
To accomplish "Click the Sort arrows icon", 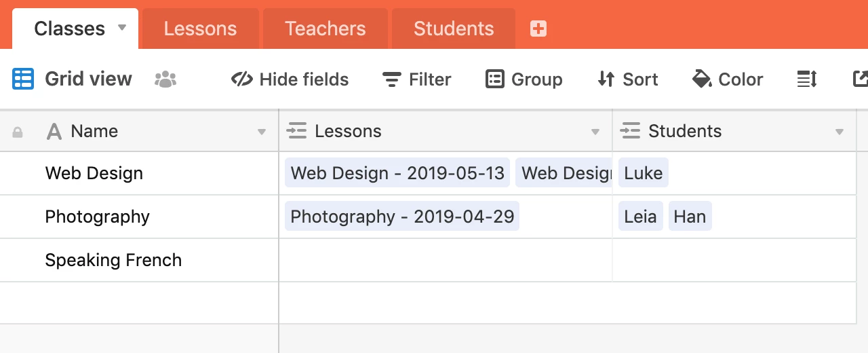I will pyautogui.click(x=606, y=79).
